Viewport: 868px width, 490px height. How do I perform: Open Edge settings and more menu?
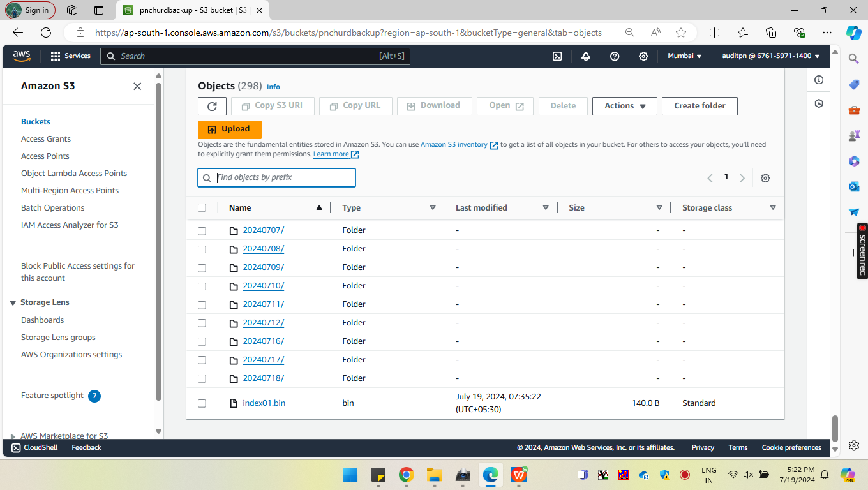point(827,33)
